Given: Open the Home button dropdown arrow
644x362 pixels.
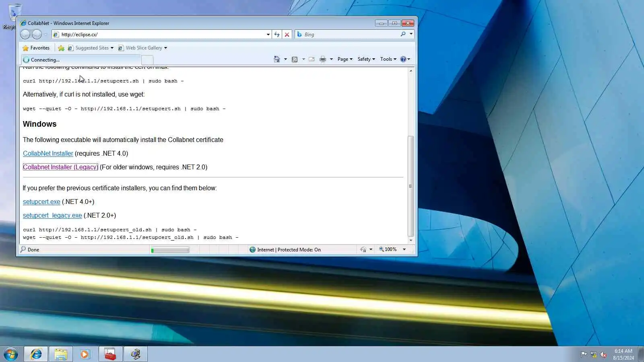Looking at the screenshot, I should (285, 59).
